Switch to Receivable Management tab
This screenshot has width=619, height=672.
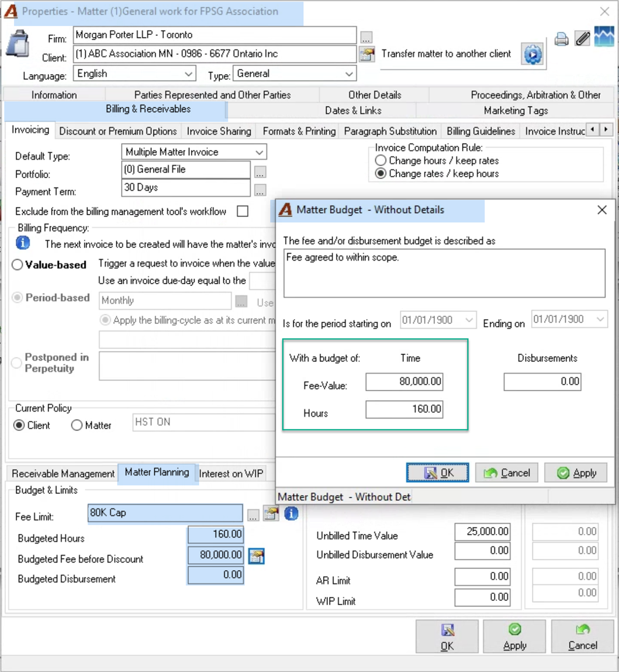[x=63, y=473]
